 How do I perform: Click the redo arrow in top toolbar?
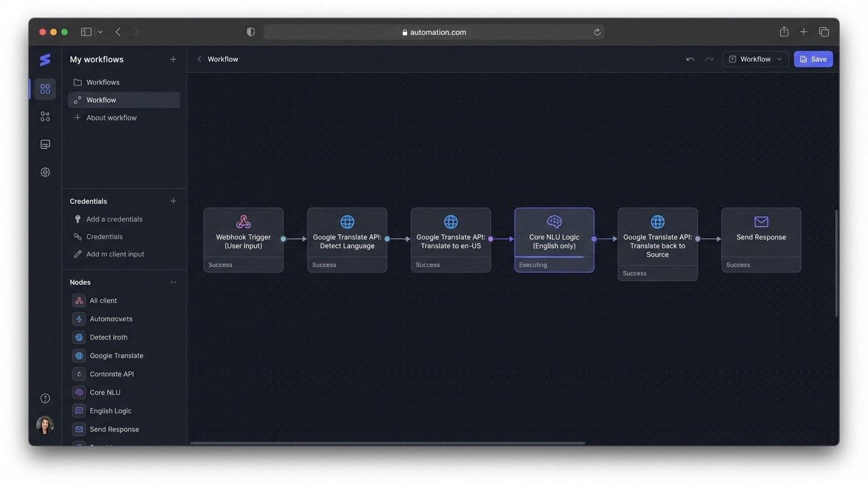(709, 59)
